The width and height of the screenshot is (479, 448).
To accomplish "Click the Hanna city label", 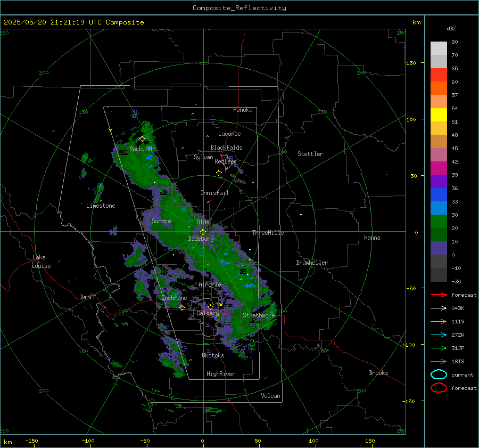I will coord(372,238).
